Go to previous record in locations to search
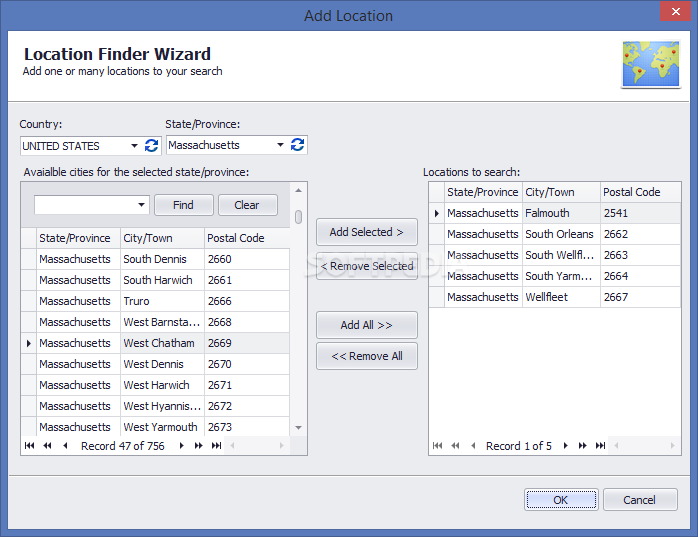Image resolution: width=698 pixels, height=537 pixels. tap(473, 446)
